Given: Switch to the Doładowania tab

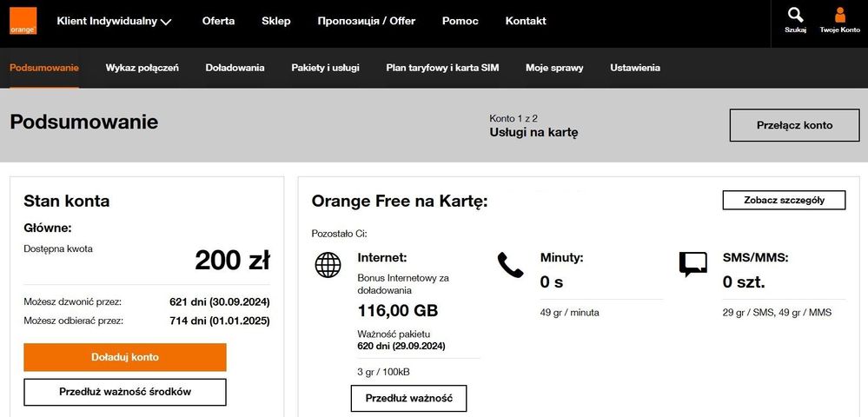Looking at the screenshot, I should pos(235,68).
